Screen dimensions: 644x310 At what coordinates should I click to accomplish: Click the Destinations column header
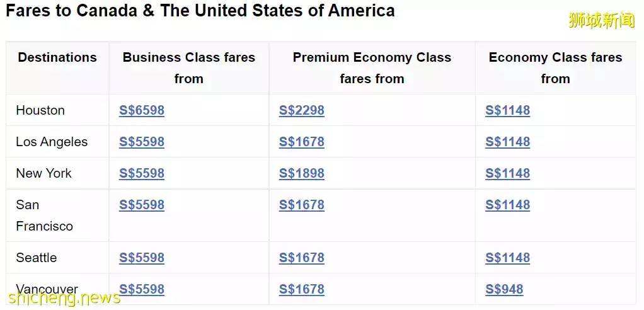(x=57, y=57)
